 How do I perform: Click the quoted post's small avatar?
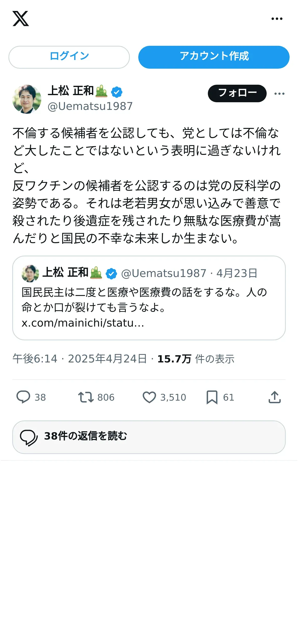pyautogui.click(x=30, y=273)
